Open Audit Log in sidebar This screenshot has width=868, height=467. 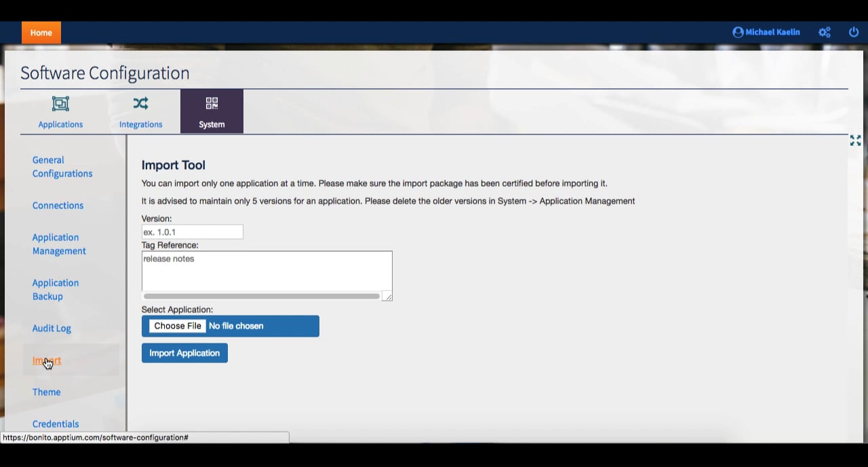click(x=52, y=329)
